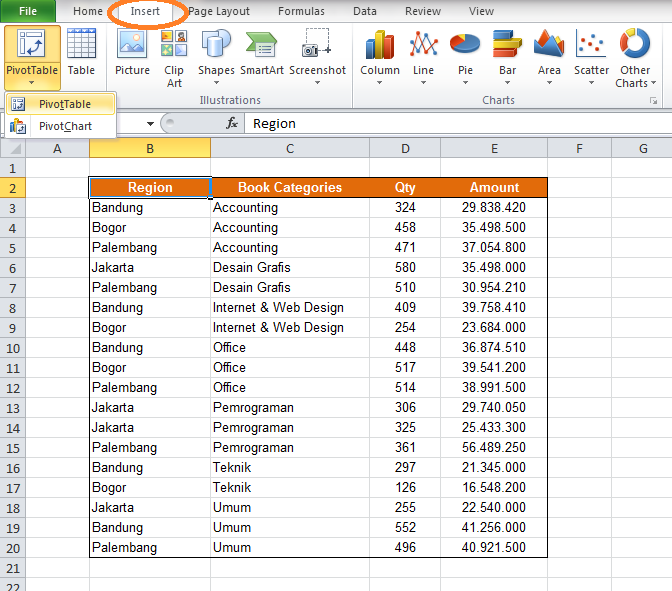Select column B header
This screenshot has width=672, height=591.
(150, 148)
